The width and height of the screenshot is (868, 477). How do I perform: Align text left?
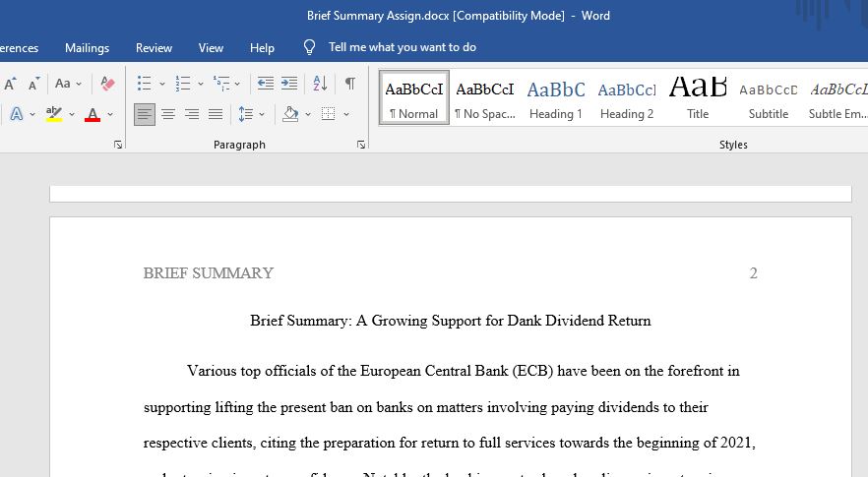[x=145, y=114]
